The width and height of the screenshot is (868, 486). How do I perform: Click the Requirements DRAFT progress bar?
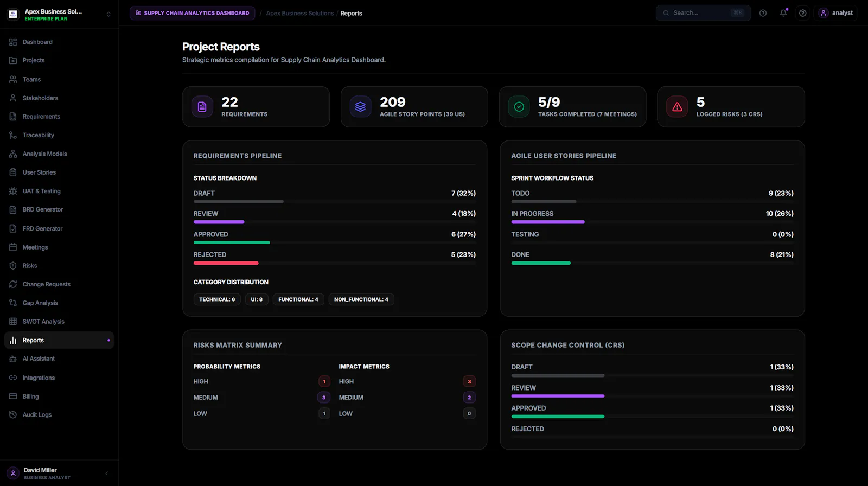coord(334,201)
